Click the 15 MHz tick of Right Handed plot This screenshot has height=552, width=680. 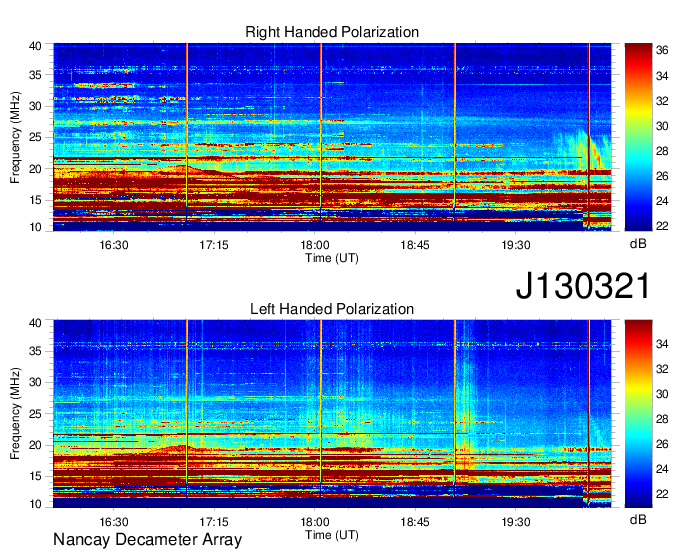pyautogui.click(x=36, y=200)
